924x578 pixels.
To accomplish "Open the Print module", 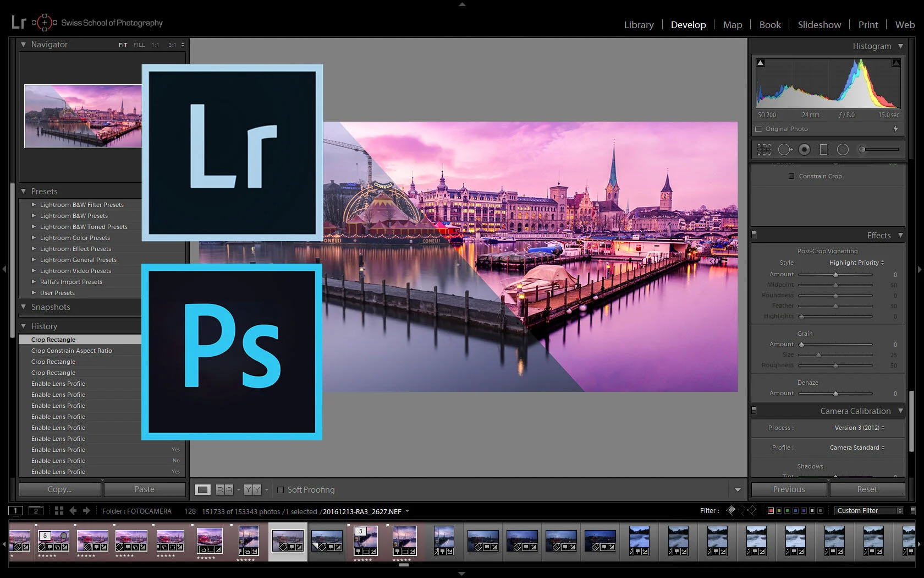I will point(868,25).
